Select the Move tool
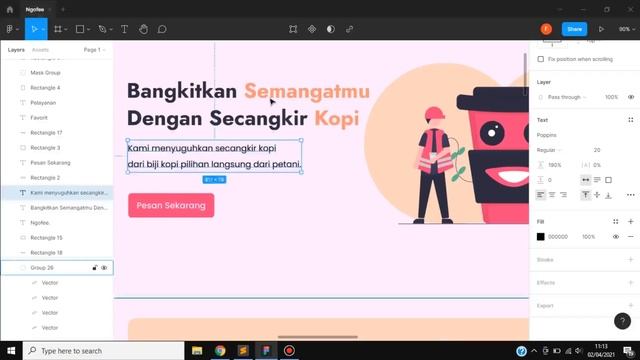Screen dimensions: 640x360 tap(33, 29)
